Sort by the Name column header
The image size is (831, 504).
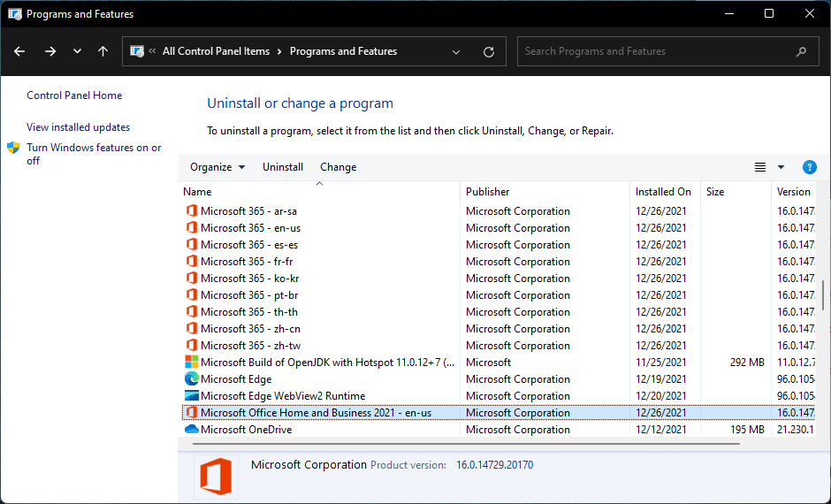pos(320,192)
